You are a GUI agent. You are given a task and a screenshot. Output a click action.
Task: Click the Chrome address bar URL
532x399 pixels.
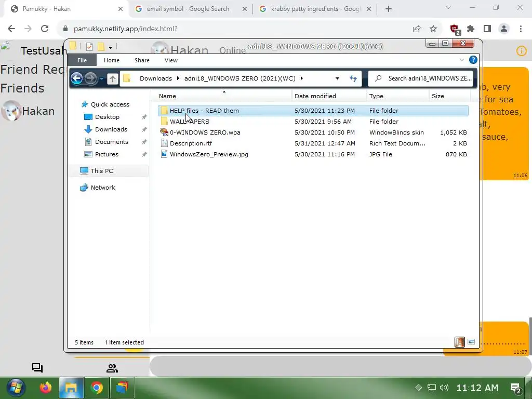tap(126, 29)
